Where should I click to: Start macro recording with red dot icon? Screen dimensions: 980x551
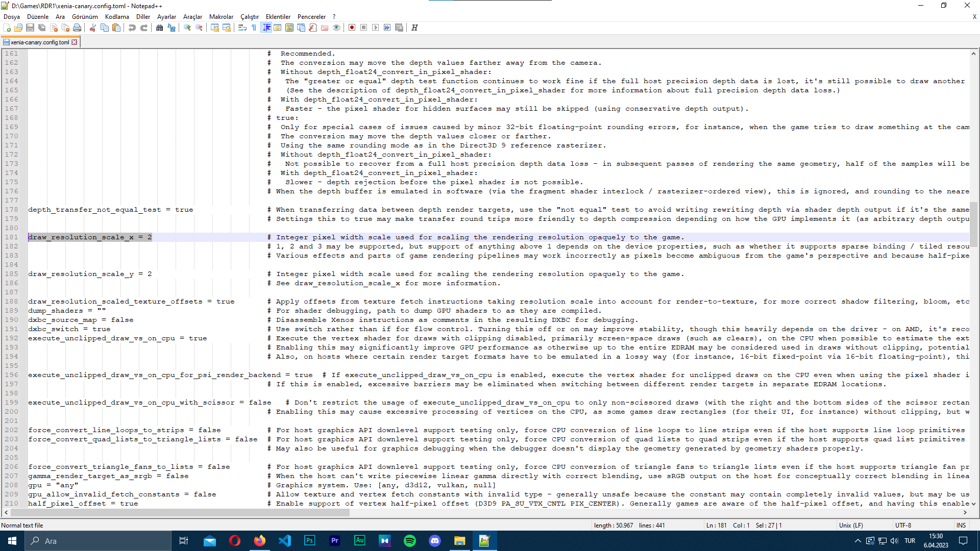click(x=352, y=28)
